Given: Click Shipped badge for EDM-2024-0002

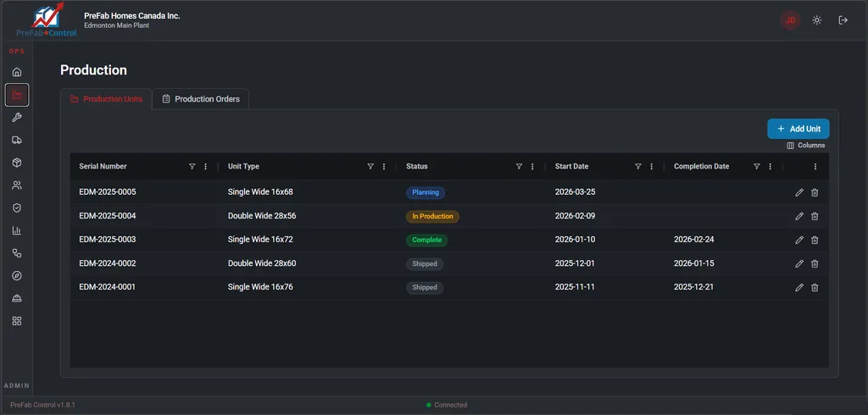Looking at the screenshot, I should [x=425, y=264].
